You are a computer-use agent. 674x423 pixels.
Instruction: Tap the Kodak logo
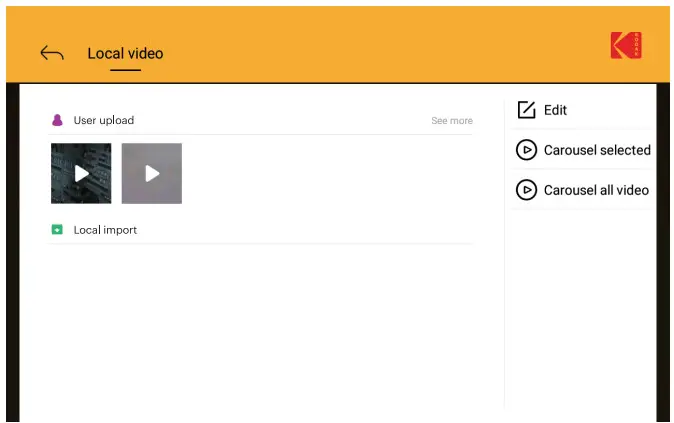click(x=626, y=45)
